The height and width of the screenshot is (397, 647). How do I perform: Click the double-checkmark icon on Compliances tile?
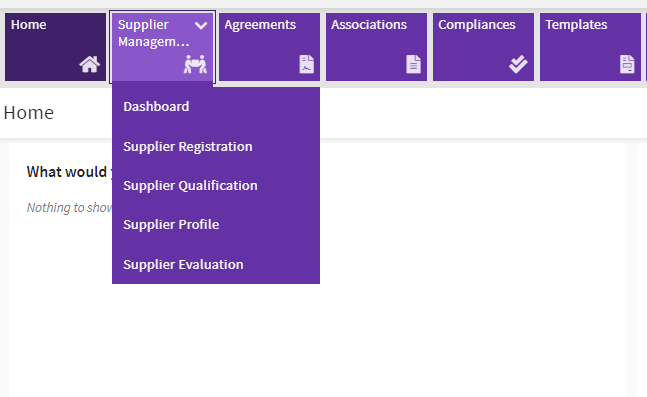click(518, 64)
